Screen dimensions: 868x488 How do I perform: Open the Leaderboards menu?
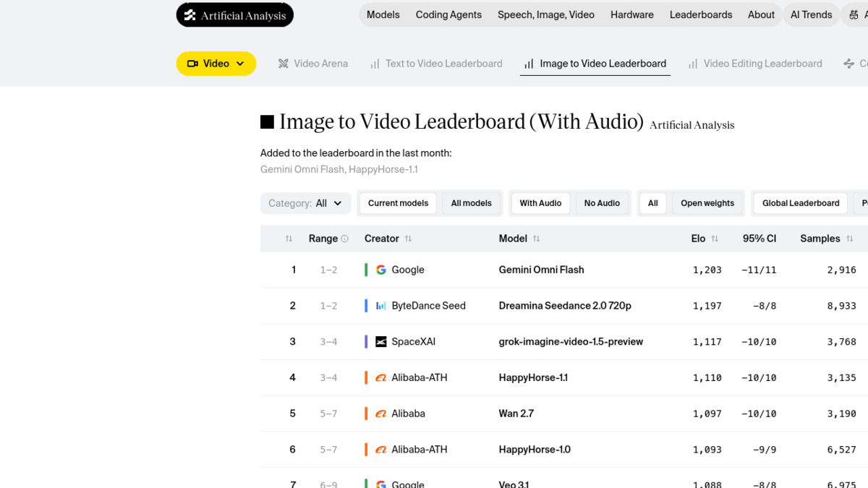click(701, 14)
